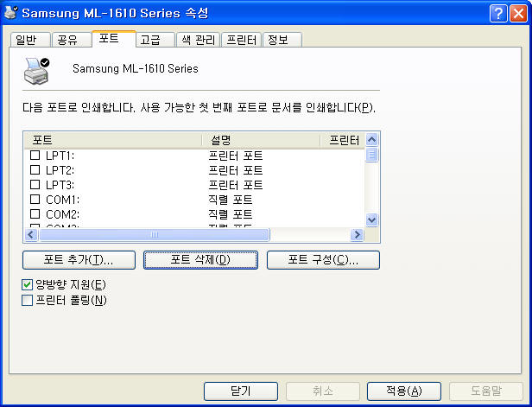The image size is (532, 407).
Task: Click the vertical scrollbar thumb
Action: (372, 155)
